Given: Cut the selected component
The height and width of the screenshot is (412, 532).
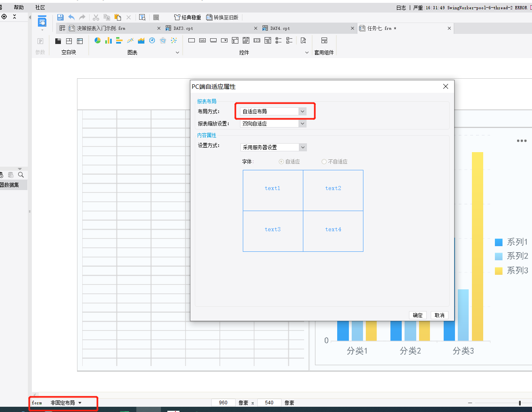Looking at the screenshot, I should click(96, 17).
